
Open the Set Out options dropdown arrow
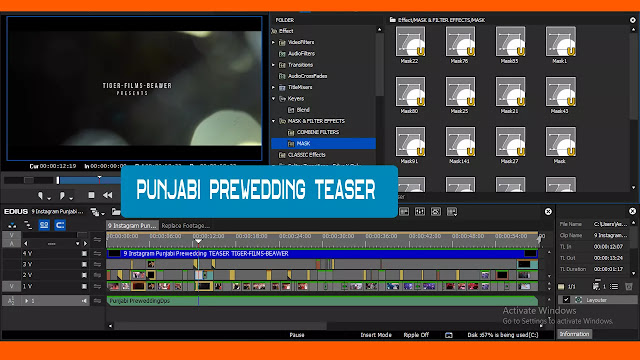tap(71, 198)
